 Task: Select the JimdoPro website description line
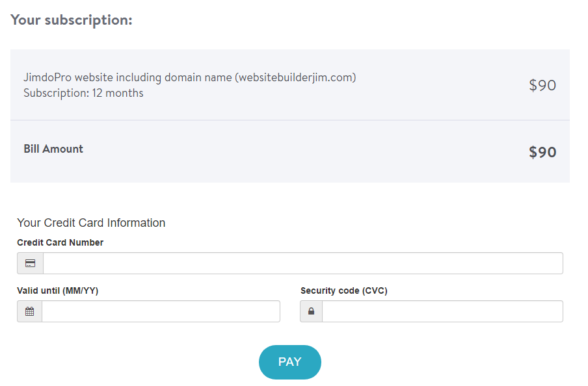[x=190, y=77]
